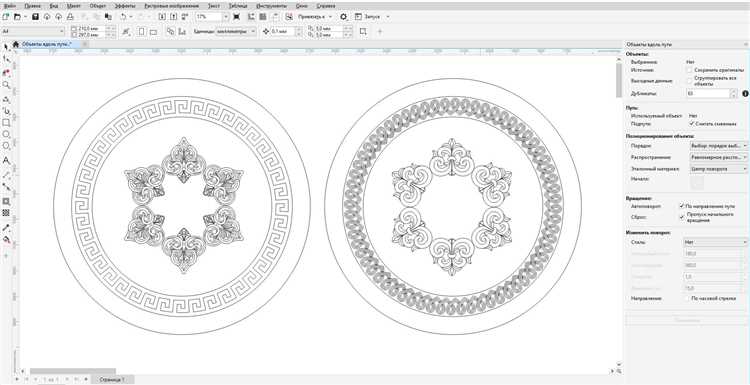Select the Polygon tool

click(6, 146)
